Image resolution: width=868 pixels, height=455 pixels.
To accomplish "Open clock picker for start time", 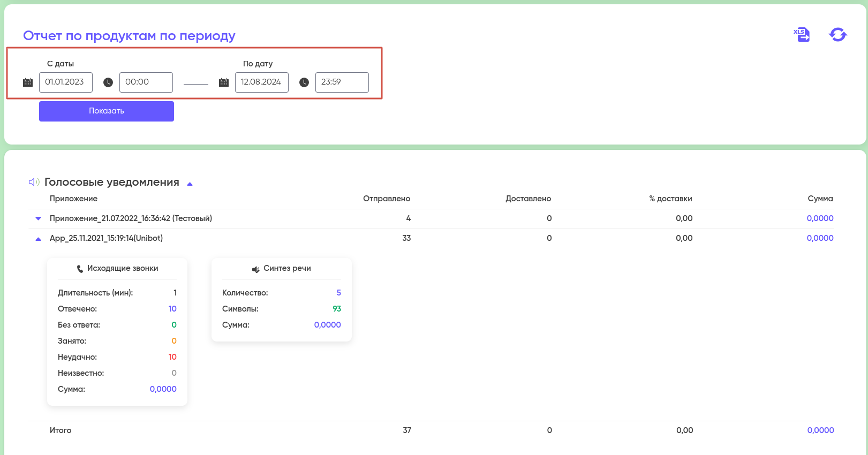I will [108, 82].
